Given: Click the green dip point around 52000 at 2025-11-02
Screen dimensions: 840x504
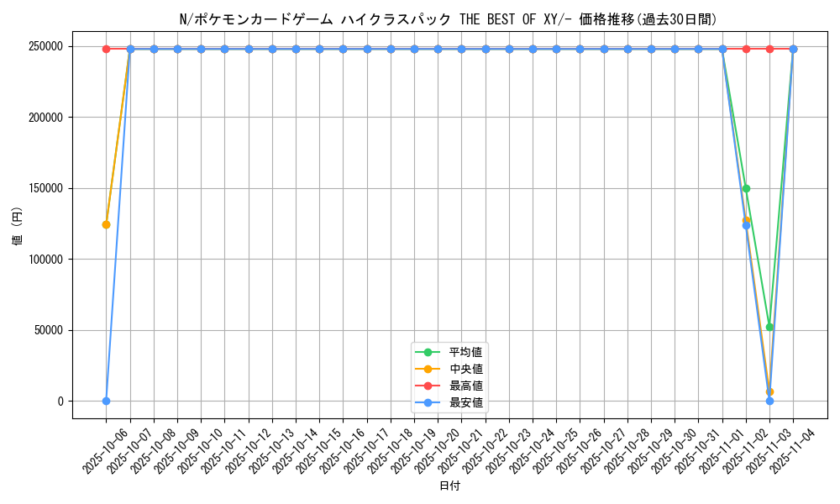Looking at the screenshot, I should (x=771, y=325).
